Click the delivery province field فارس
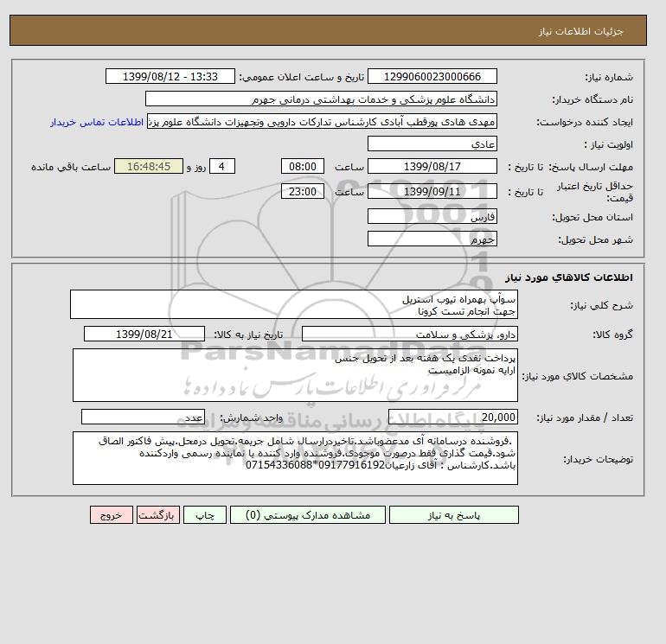This screenshot has width=666, height=644. 432,216
